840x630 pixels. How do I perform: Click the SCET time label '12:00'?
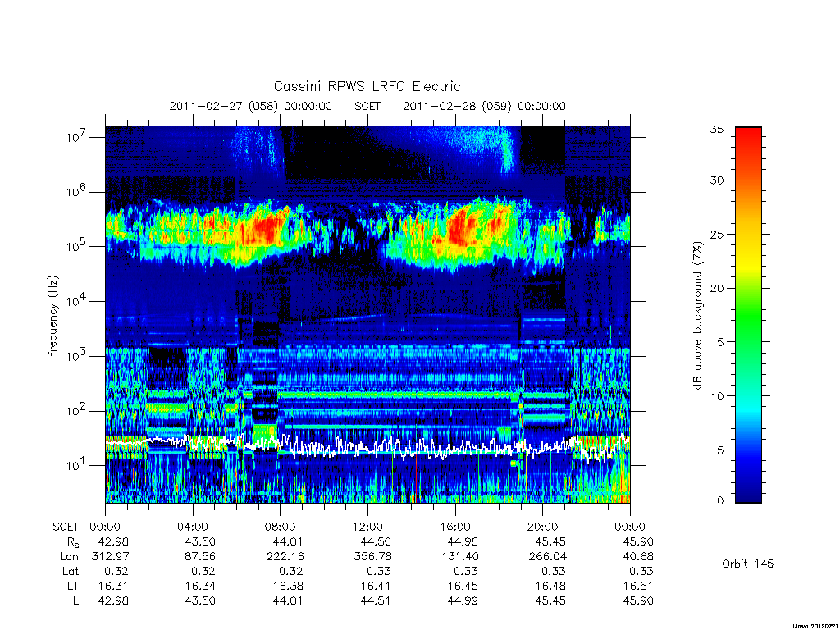(x=367, y=527)
